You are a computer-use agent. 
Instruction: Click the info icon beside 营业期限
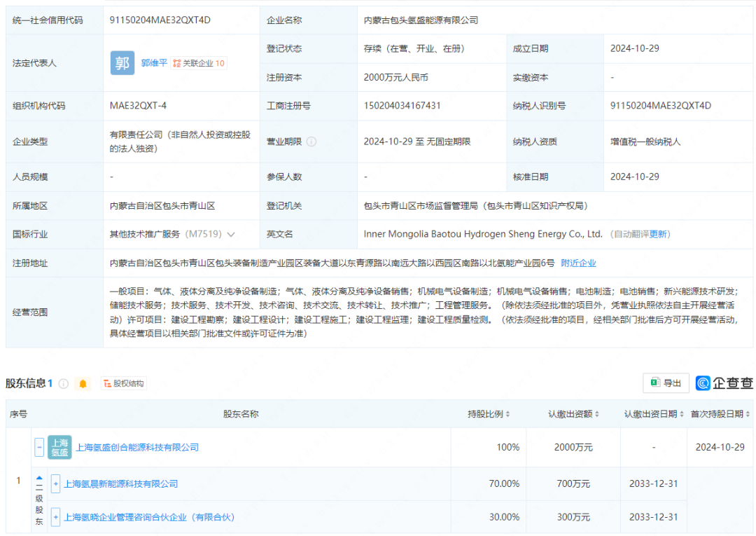(x=311, y=142)
